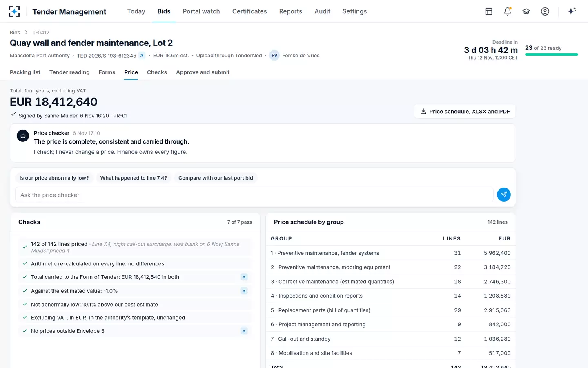588x368 pixels.
Task: Click the '142 of 142 lines priced' check
Action: pos(134,247)
